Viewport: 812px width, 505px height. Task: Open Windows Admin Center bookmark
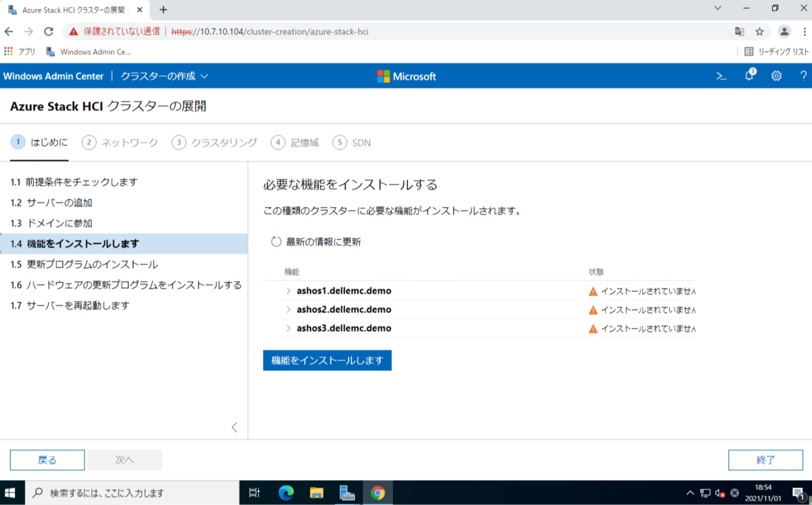pyautogui.click(x=88, y=51)
